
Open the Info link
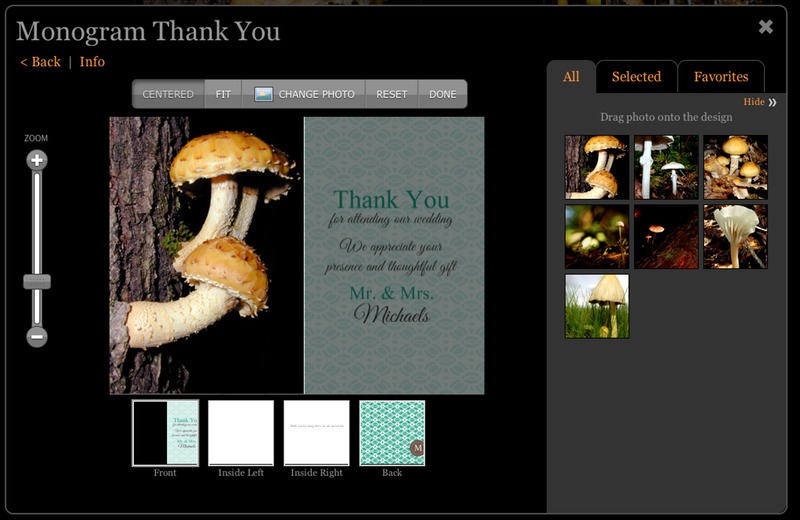pos(92,62)
